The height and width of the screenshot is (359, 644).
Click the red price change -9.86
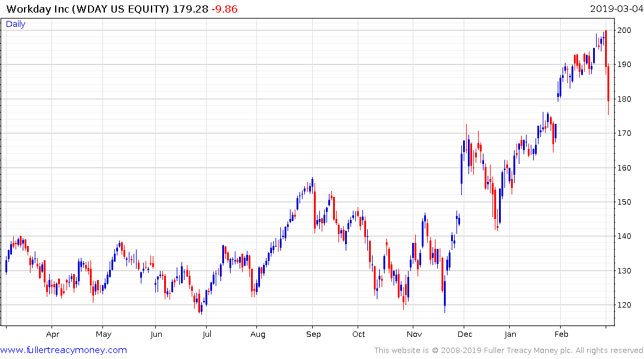click(225, 9)
